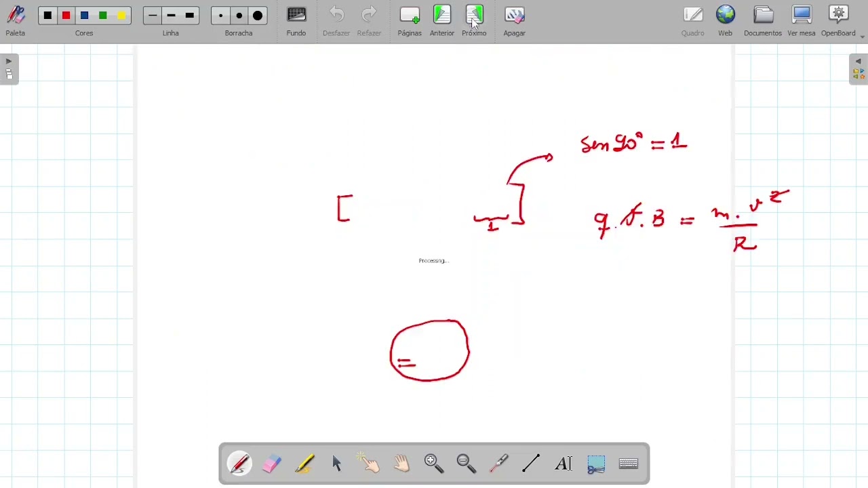Choose the thin line width

tap(153, 16)
